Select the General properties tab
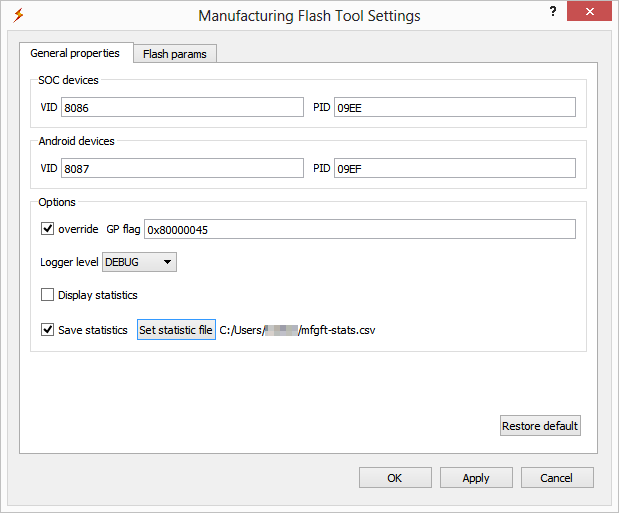Viewport: 619px width, 513px height. [75, 53]
